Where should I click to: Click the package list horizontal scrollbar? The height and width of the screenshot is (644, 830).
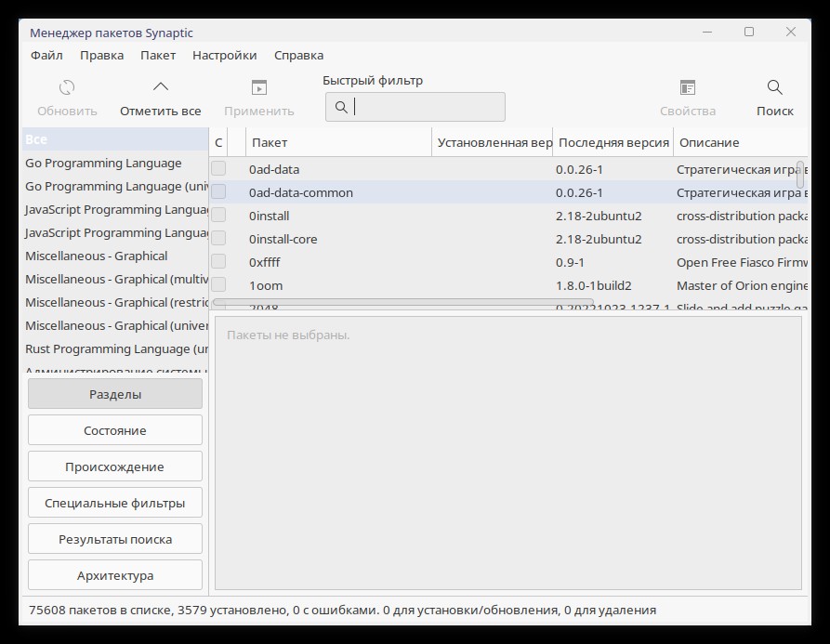click(x=402, y=303)
